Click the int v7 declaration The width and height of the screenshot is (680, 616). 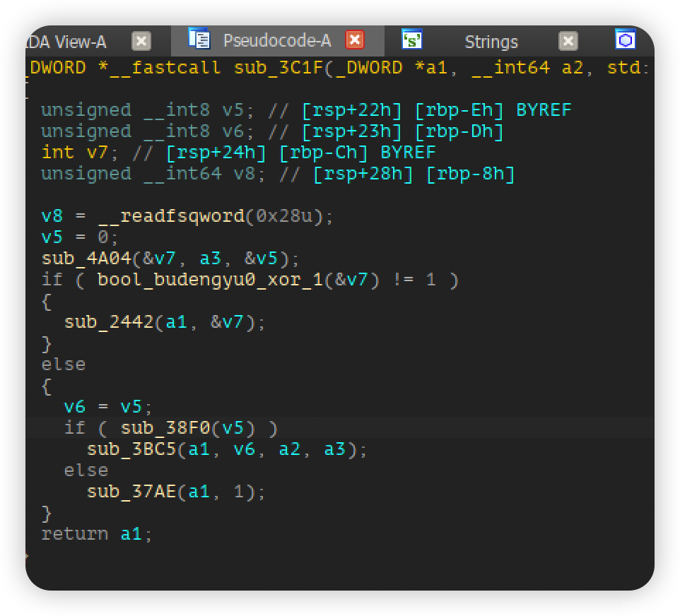(x=79, y=153)
